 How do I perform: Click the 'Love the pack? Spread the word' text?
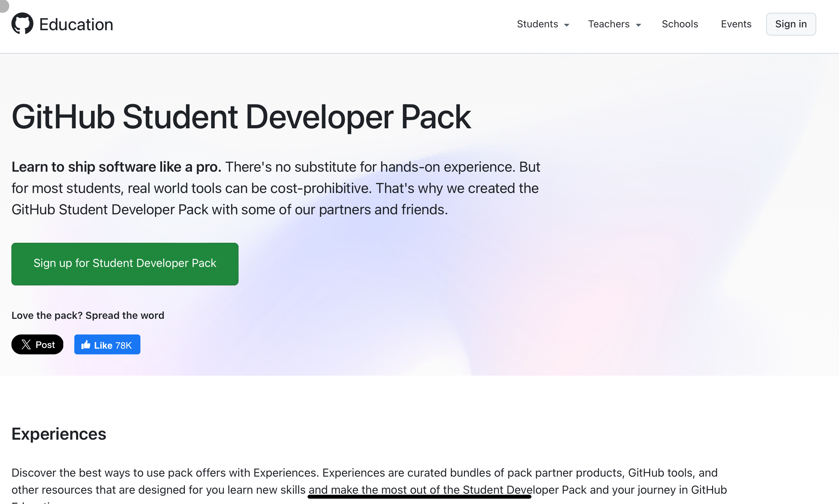point(87,315)
